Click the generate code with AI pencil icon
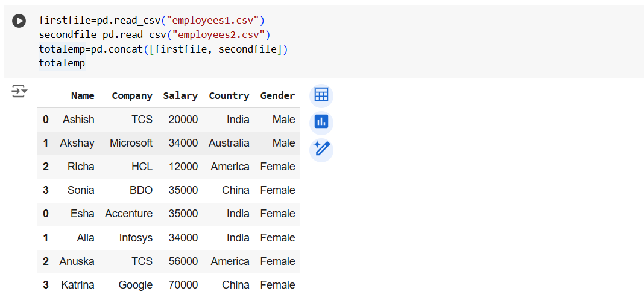 click(x=321, y=149)
